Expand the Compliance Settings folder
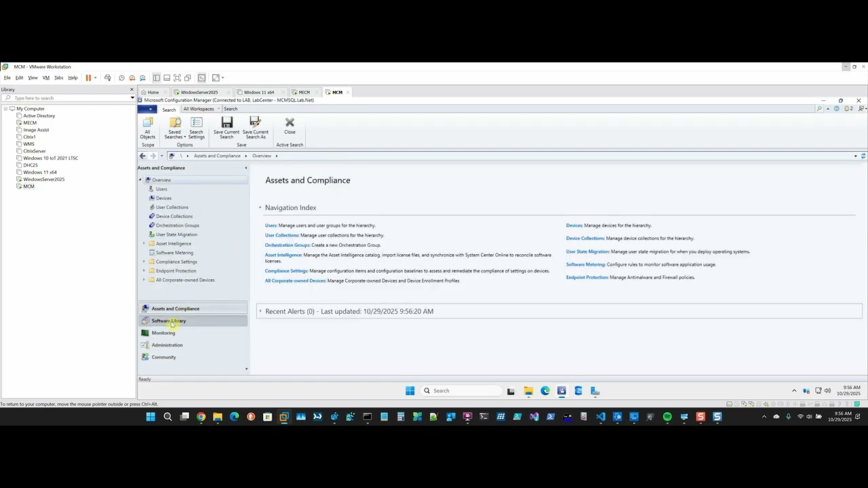Screen dimensions: 868x488 (x=144, y=262)
